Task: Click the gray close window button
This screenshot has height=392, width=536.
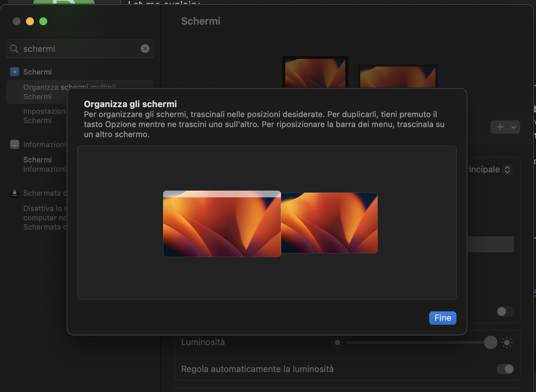Action: [17, 21]
